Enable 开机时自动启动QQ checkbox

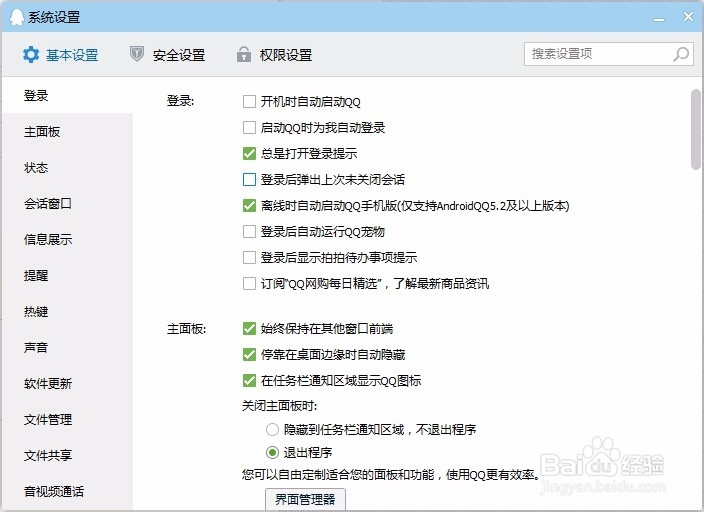[249, 102]
